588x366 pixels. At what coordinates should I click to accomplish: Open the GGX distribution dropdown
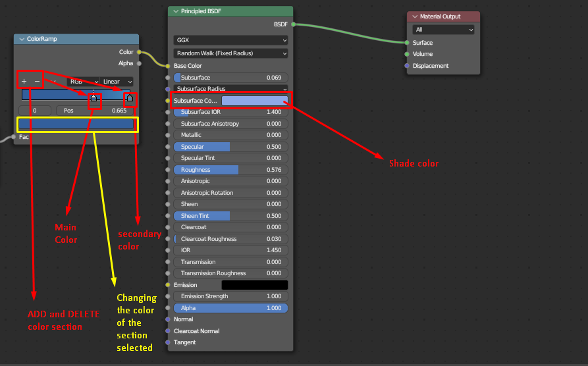(x=230, y=40)
